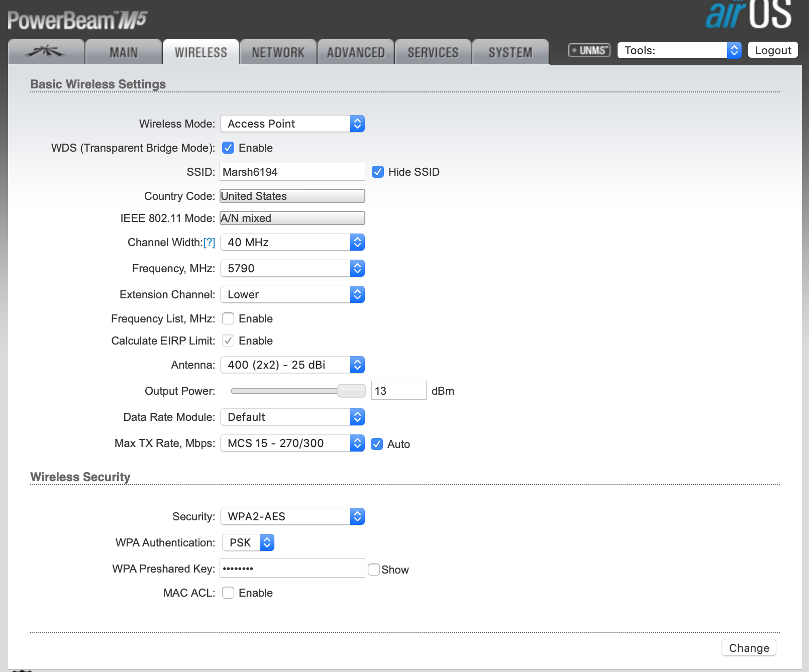Image resolution: width=809 pixels, height=672 pixels.
Task: Open the NETWORK tab
Action: tap(278, 52)
